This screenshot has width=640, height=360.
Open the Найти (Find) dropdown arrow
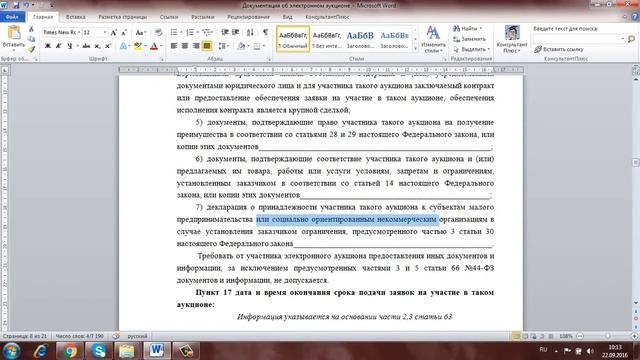480,29
